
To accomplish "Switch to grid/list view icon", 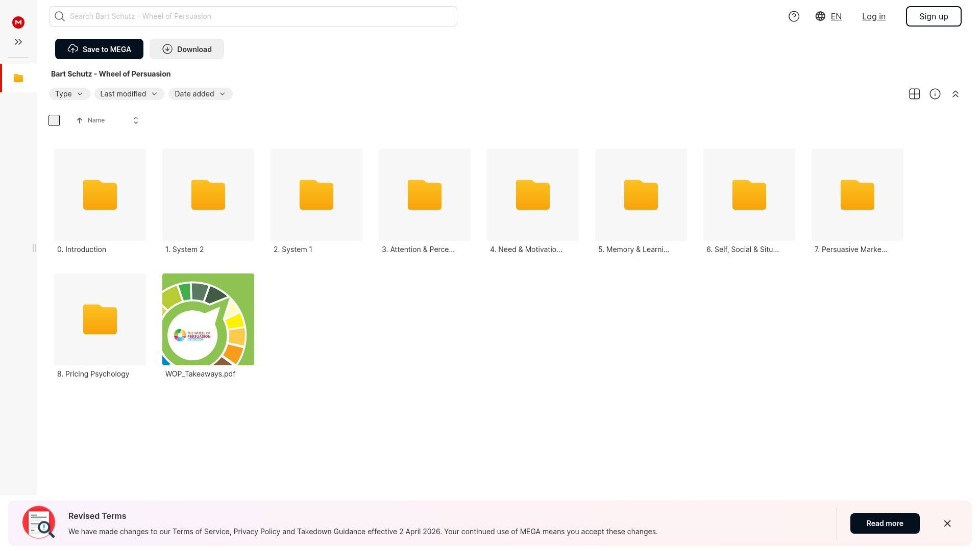I will [x=914, y=94].
